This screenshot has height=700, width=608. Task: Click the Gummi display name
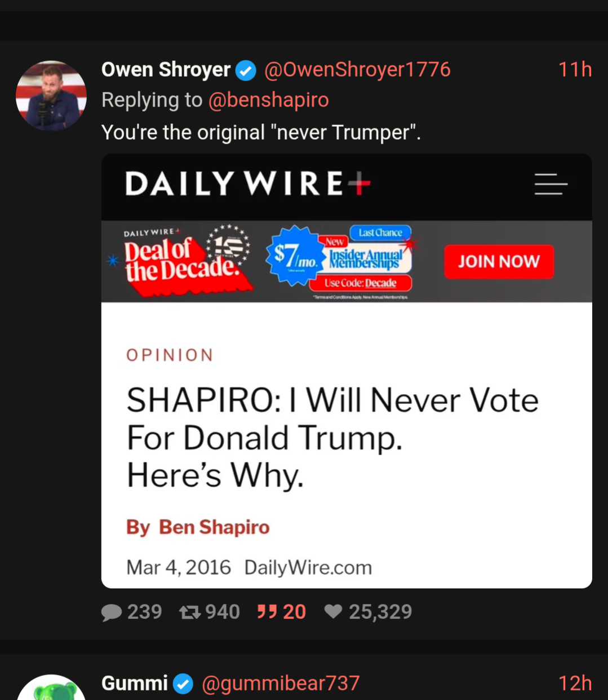135,683
